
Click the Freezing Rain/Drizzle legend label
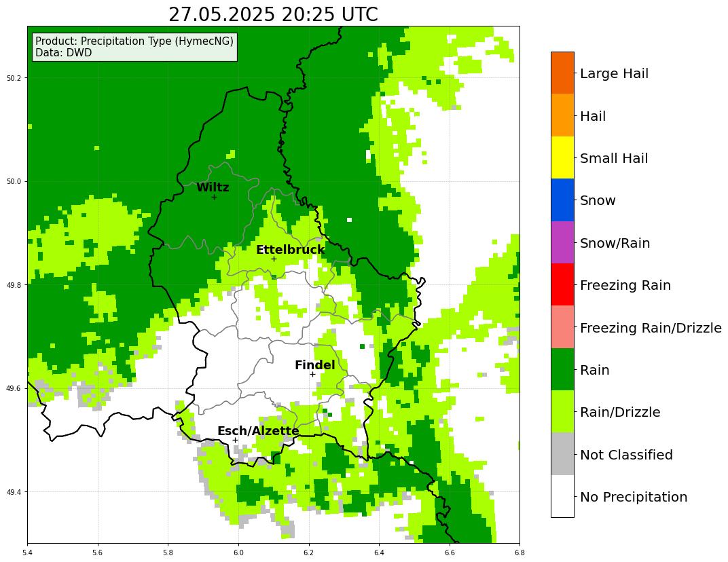click(651, 328)
